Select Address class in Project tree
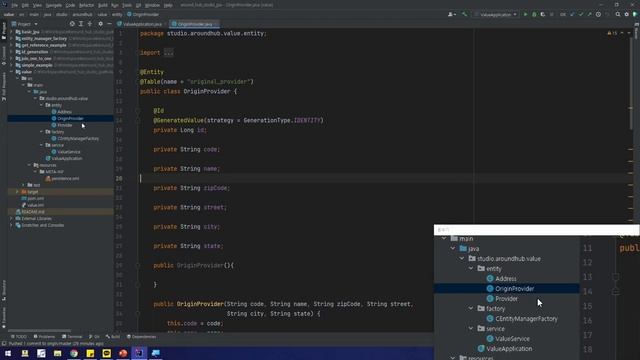 pos(64,112)
